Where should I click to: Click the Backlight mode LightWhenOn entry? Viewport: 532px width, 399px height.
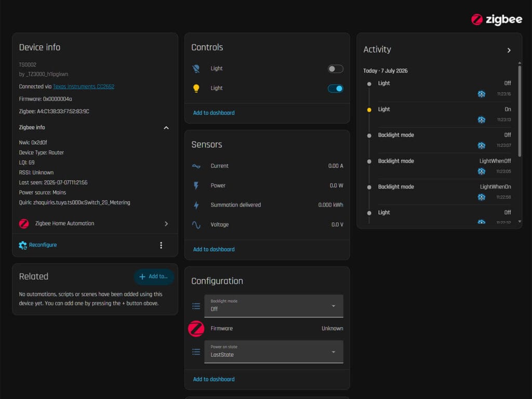point(440,192)
